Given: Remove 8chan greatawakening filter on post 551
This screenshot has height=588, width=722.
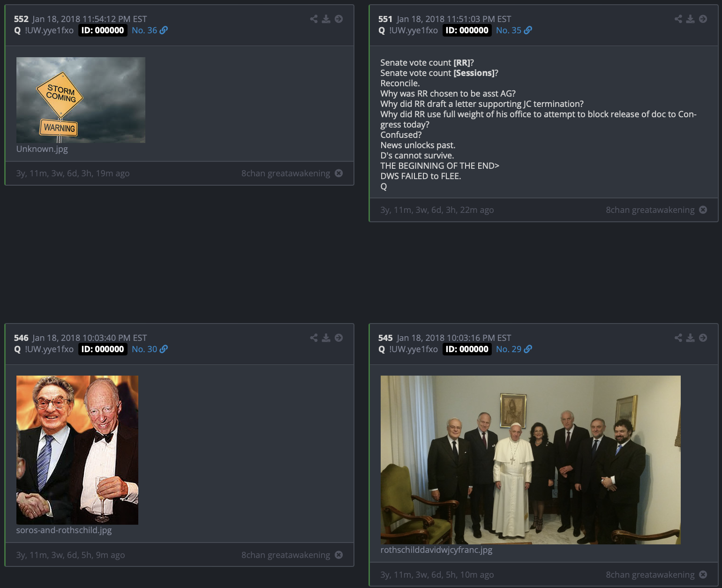Looking at the screenshot, I should [703, 210].
